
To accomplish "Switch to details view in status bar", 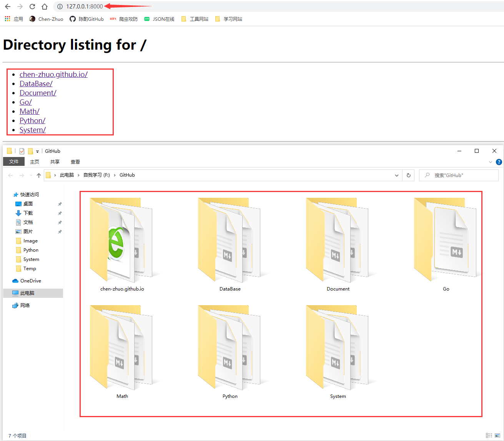I will pyautogui.click(x=489, y=436).
